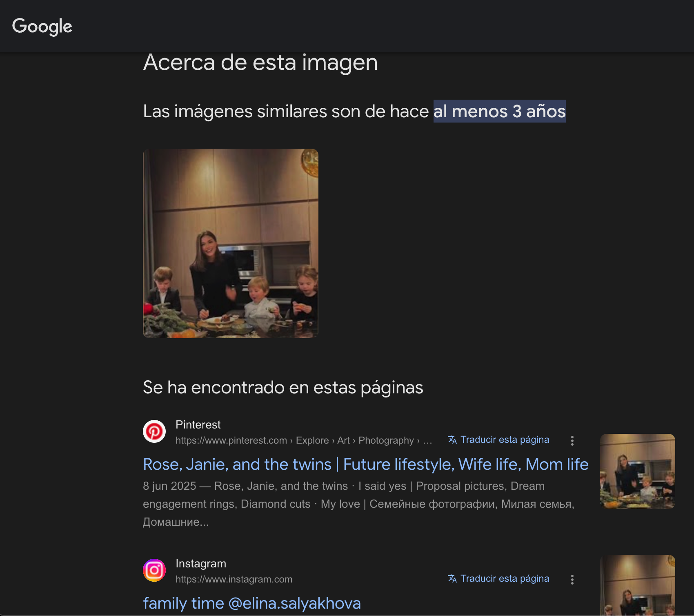The width and height of the screenshot is (694, 616).
Task: Click the pinterest.com breadcrumb URL
Action: click(304, 440)
